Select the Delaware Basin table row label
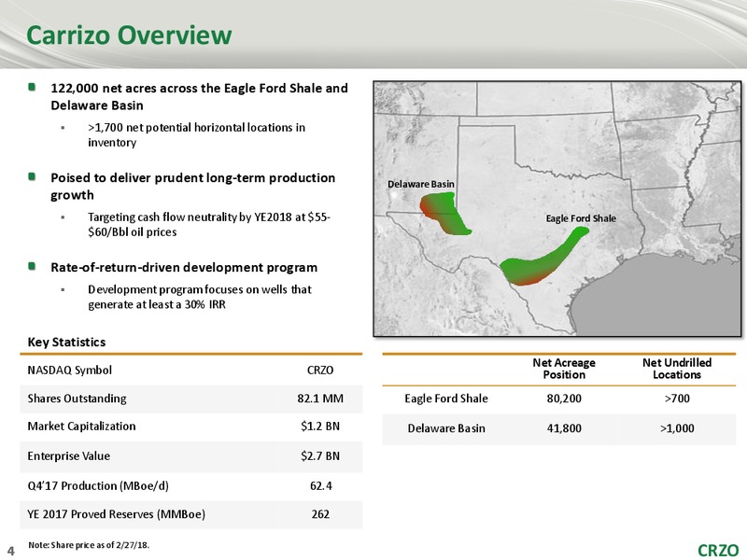Viewport: 747px width, 560px height. pos(446,428)
